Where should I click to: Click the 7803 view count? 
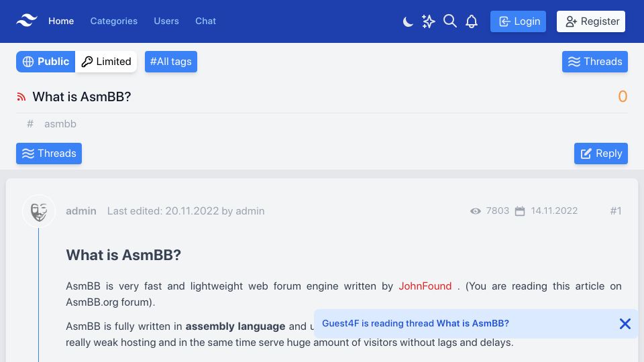pyautogui.click(x=497, y=211)
